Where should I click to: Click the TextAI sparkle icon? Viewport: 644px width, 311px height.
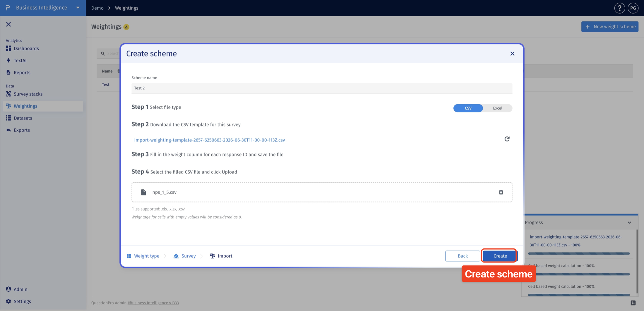pos(8,60)
